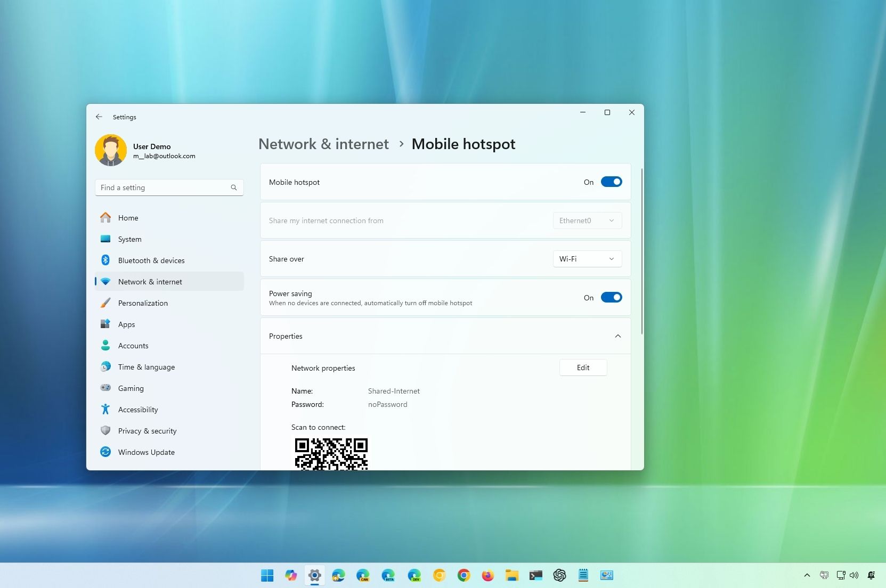Click the Accessibility figure icon
The height and width of the screenshot is (588, 886).
105,409
